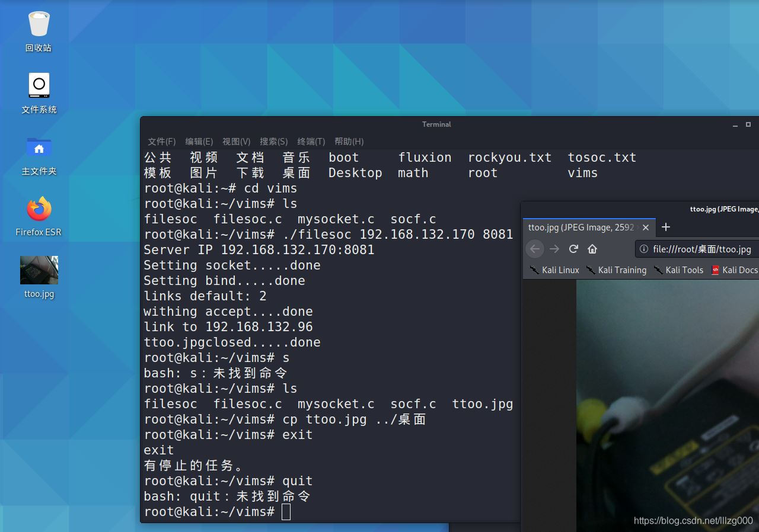This screenshot has height=532, width=759.
Task: Open the 视图(V) menu in Terminal
Action: pyautogui.click(x=237, y=141)
